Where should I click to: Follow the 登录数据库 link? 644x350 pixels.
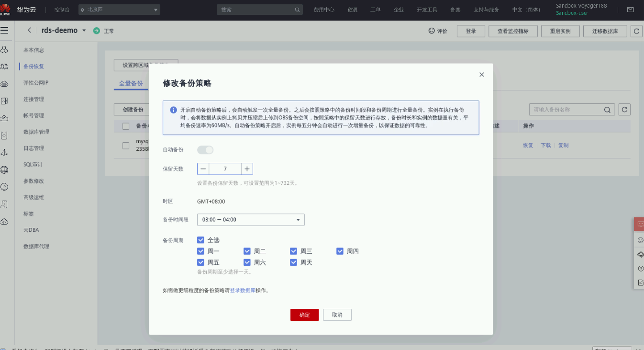click(243, 290)
